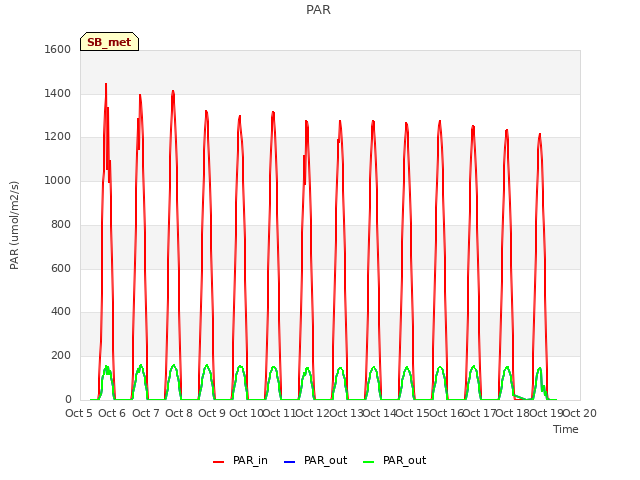
Task: Click the 800 y-axis tick label
Action: [61, 224]
